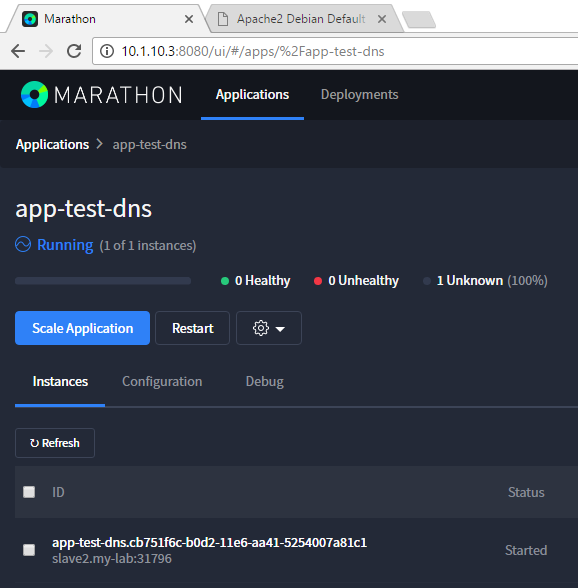View site info icon in address bar
578x588 pixels.
[107, 51]
